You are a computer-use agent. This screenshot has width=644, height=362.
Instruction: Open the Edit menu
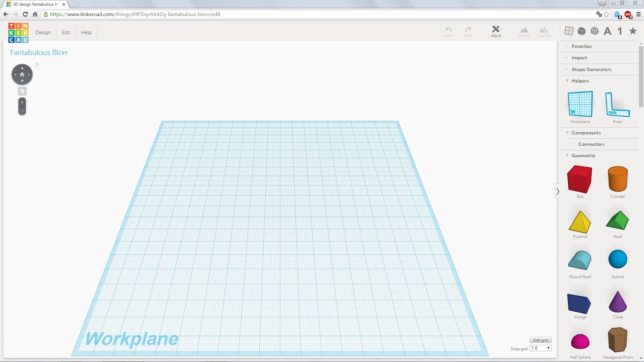65,32
